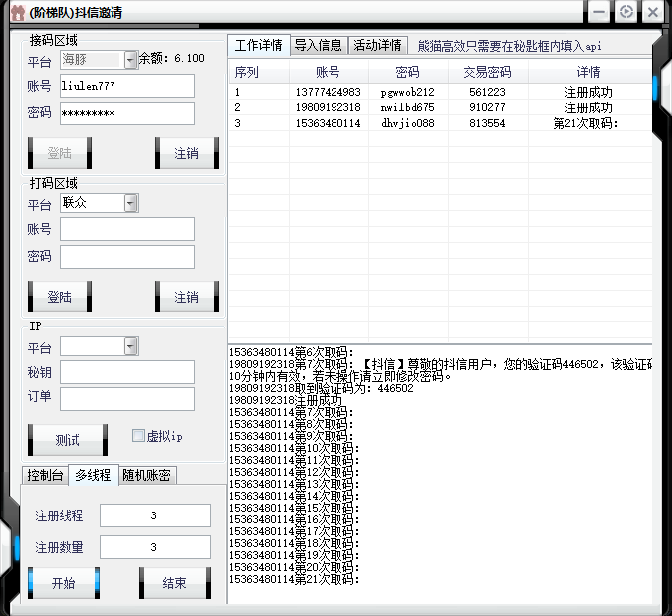The height and width of the screenshot is (616, 672).
Task: Click the 交易密码 column header
Action: 488,72
